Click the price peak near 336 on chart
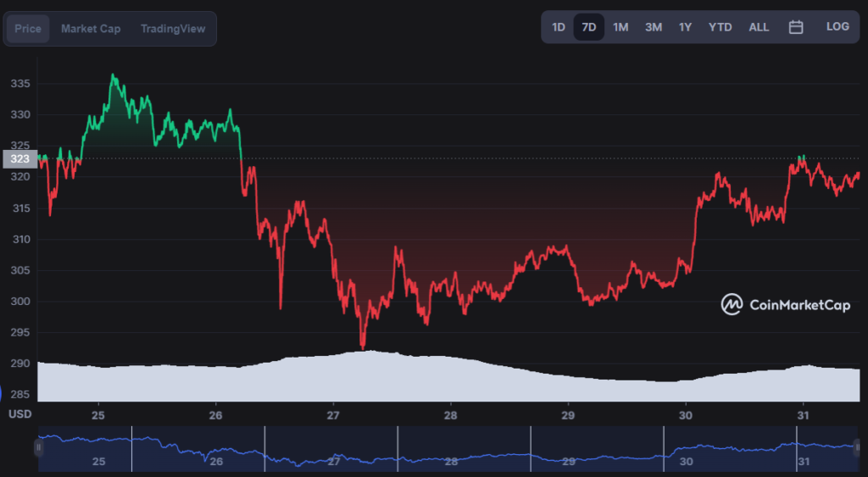Screen dimensions: 868x477 pyautogui.click(x=113, y=76)
